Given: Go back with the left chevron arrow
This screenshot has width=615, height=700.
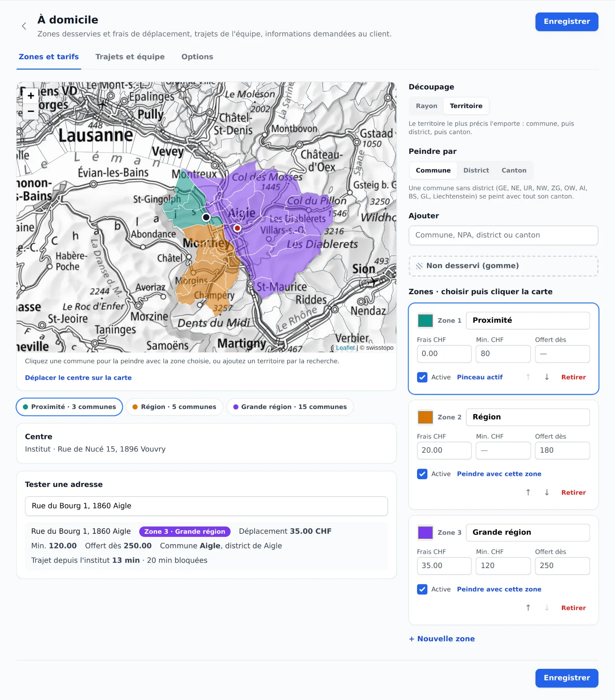Looking at the screenshot, I should (x=24, y=26).
